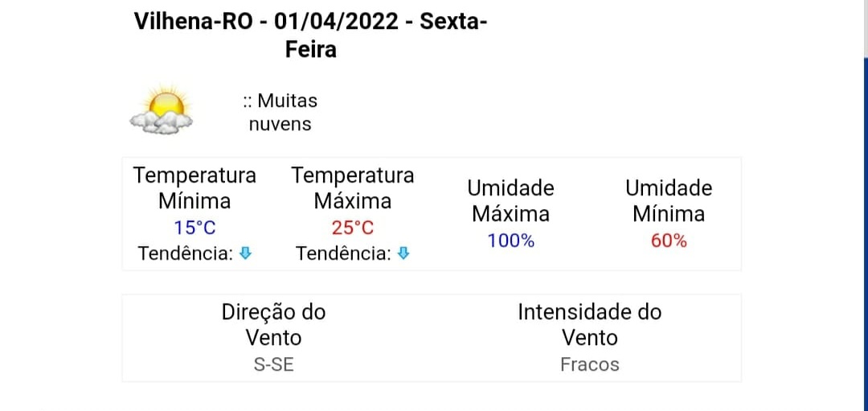Click the Temperatura Mínima label

[194, 188]
